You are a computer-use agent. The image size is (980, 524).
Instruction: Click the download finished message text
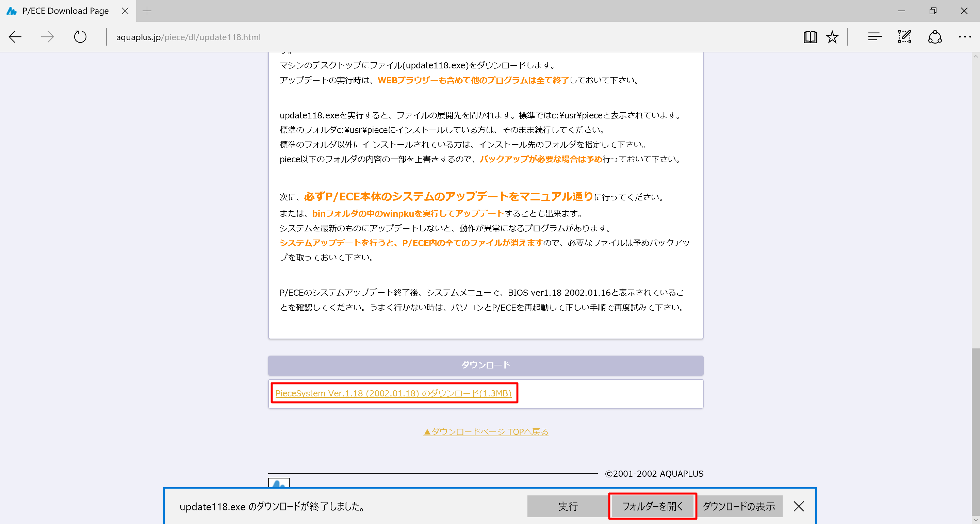tap(273, 507)
